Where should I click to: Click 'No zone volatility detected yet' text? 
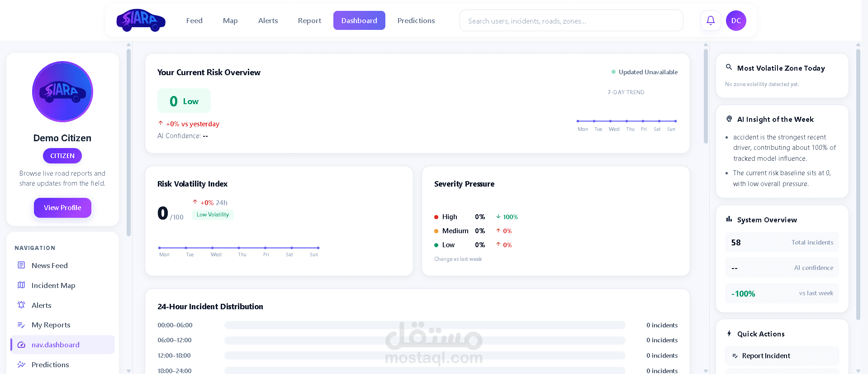pyautogui.click(x=762, y=84)
